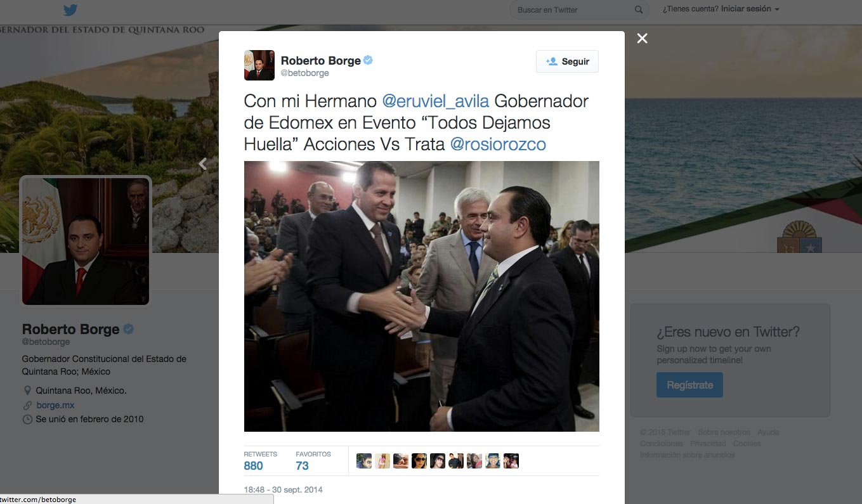Open the @eruviel_avila mention

[x=435, y=101]
